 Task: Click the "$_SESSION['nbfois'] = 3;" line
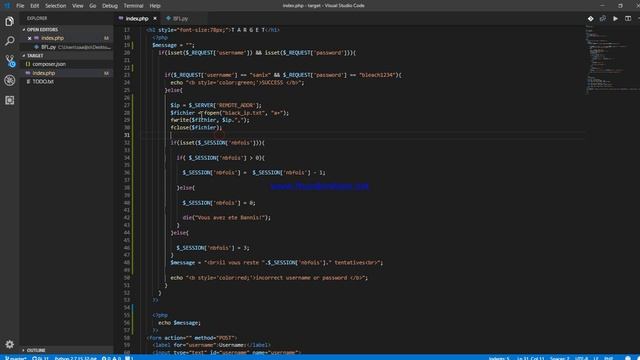(x=213, y=248)
